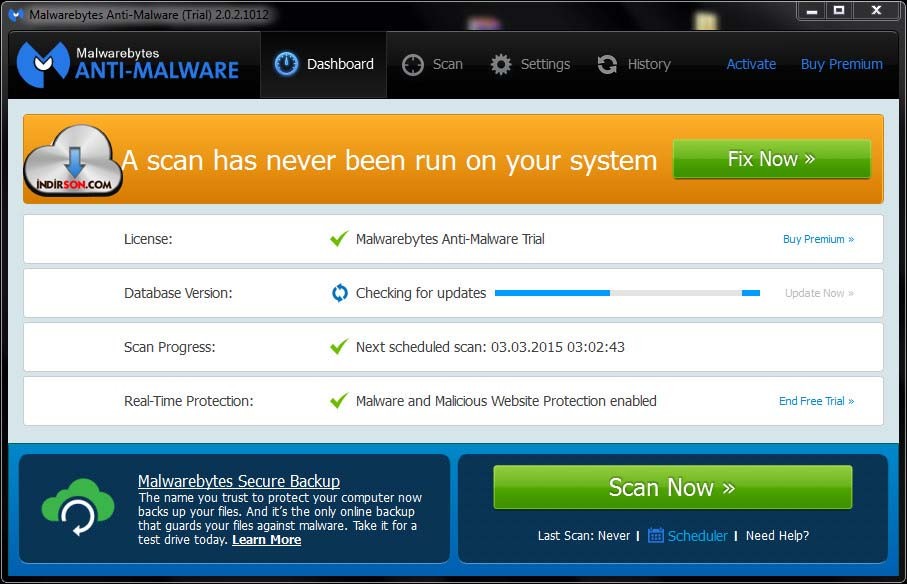Click the Dashboard gauge icon
907x584 pixels.
tap(286, 64)
